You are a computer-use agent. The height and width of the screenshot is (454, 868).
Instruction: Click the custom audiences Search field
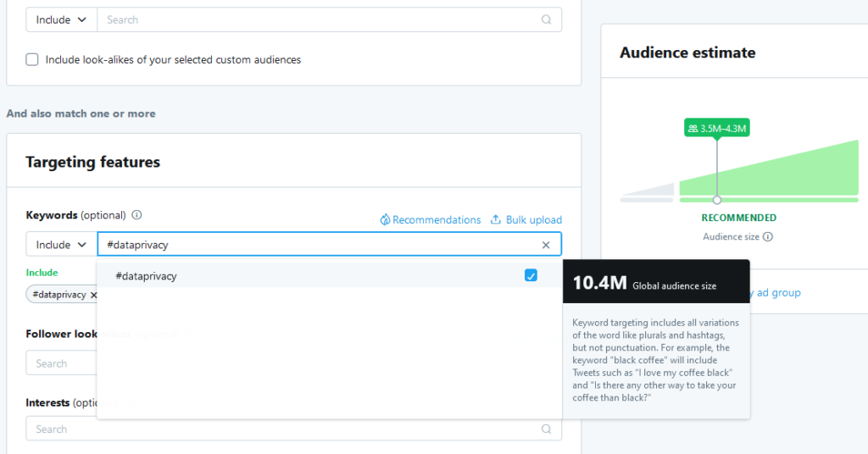coord(330,20)
